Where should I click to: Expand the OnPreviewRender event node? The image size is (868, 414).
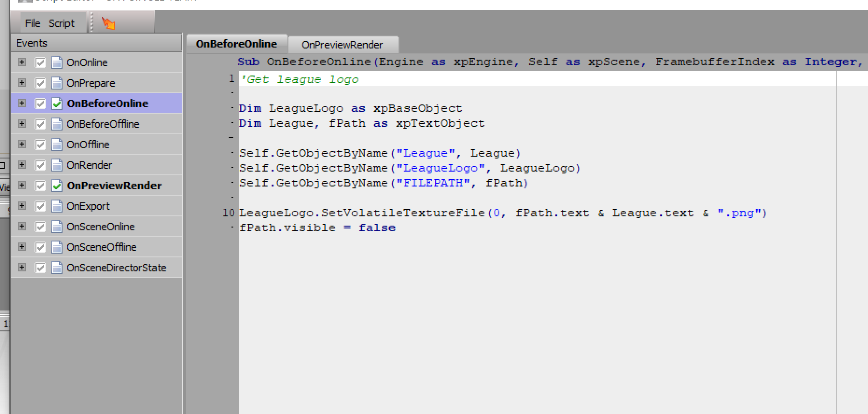(22, 185)
